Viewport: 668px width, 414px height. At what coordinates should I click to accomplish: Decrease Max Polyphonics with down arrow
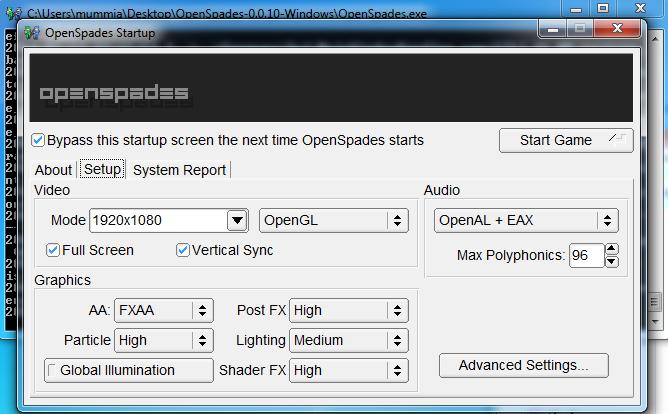click(612, 262)
